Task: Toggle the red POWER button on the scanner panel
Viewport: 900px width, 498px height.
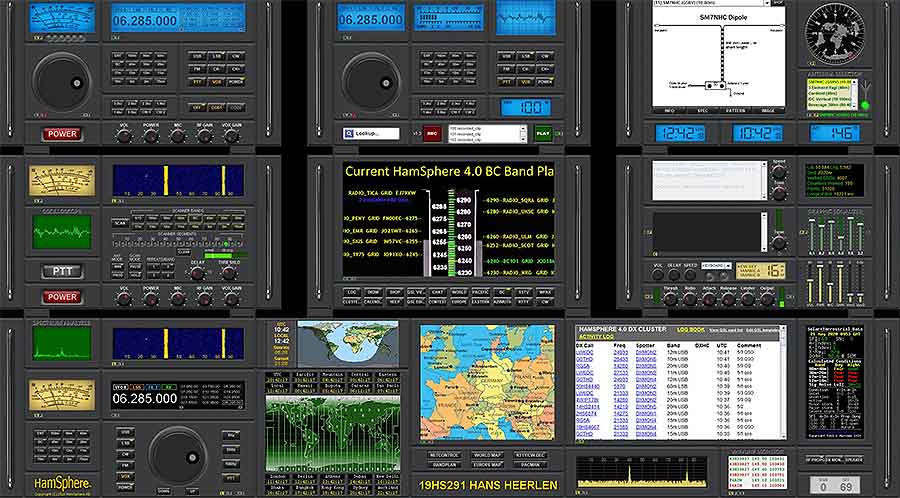Action: click(x=62, y=297)
